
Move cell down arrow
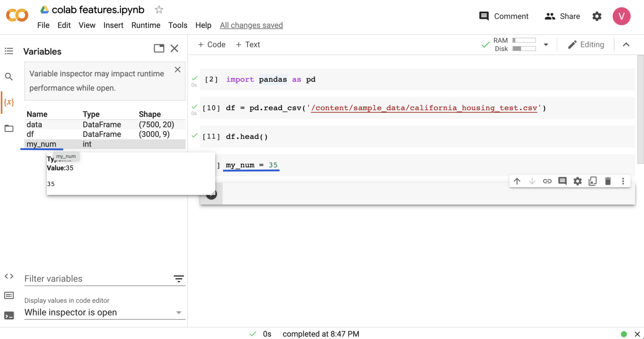tap(532, 181)
